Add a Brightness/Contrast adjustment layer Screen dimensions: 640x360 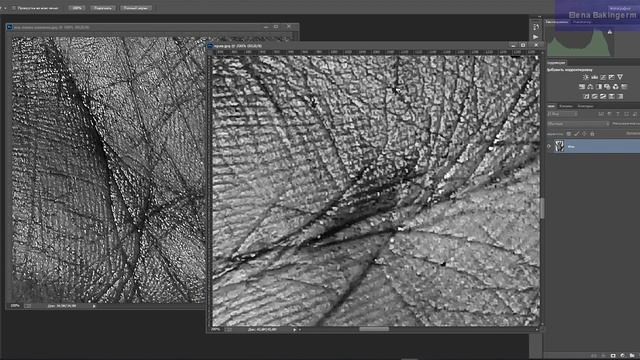(x=586, y=77)
